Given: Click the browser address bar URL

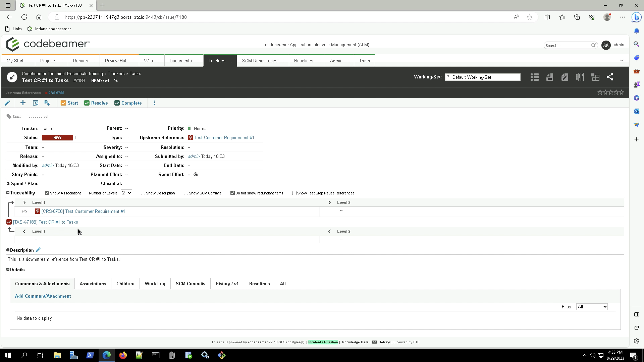Looking at the screenshot, I should 125,17.
